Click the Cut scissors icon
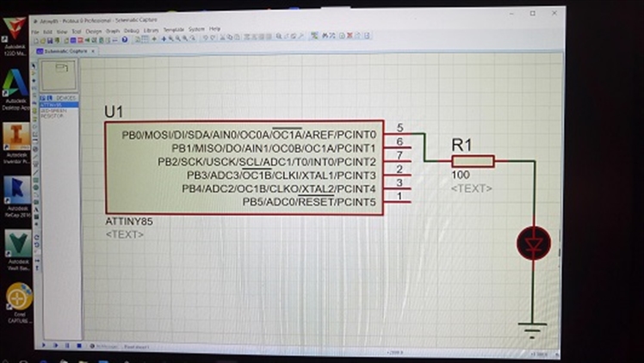The width and height of the screenshot is (644, 363). [x=222, y=38]
